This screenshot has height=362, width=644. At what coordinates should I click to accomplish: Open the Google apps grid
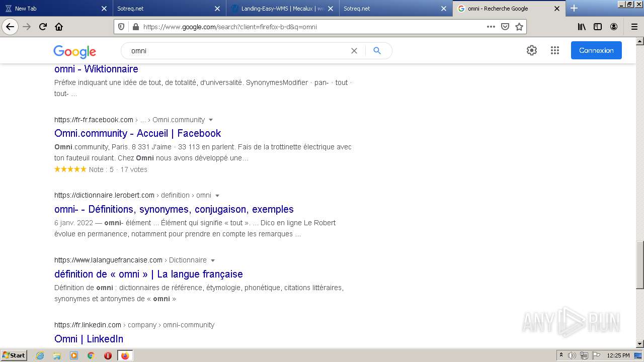click(555, 50)
